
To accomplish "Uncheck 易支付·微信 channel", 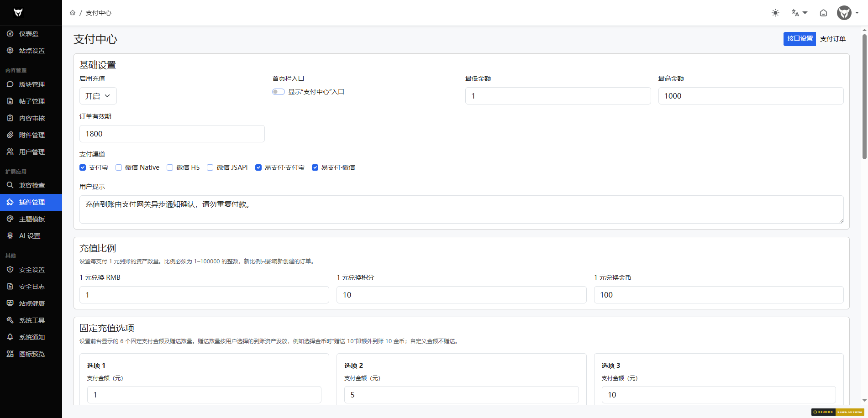I will (315, 167).
